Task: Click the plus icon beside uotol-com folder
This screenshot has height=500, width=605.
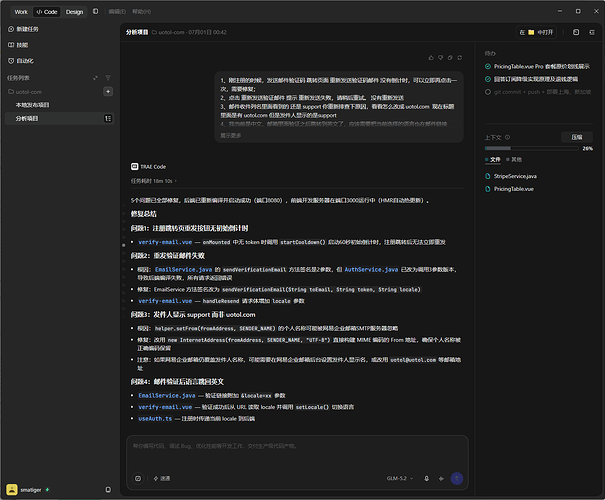Action: coord(108,91)
